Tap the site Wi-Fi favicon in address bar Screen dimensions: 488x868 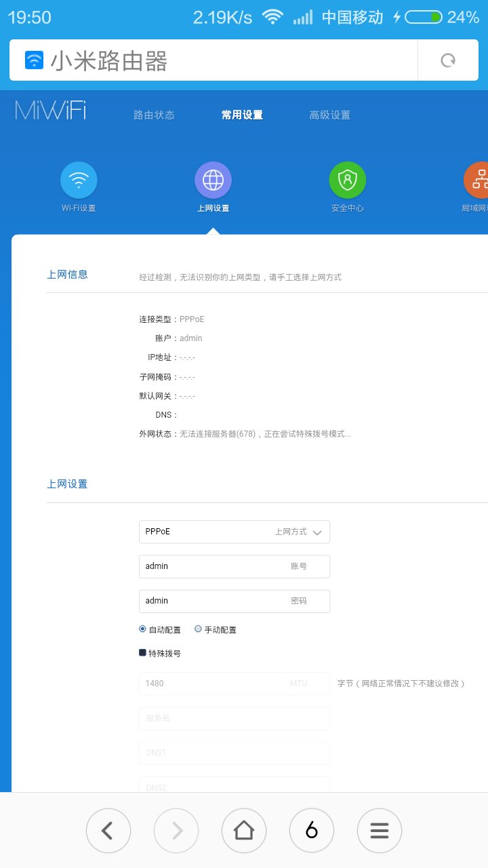(x=34, y=60)
